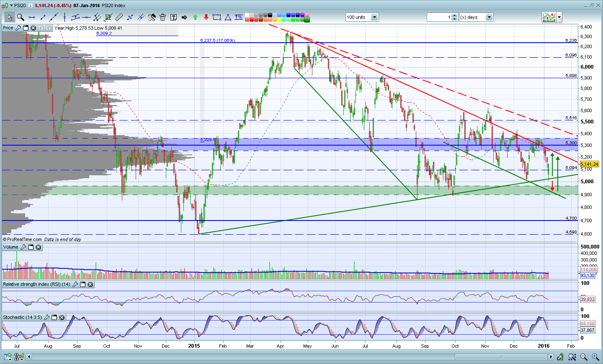Expand the indicator button dropdown arrow

point(559,17)
